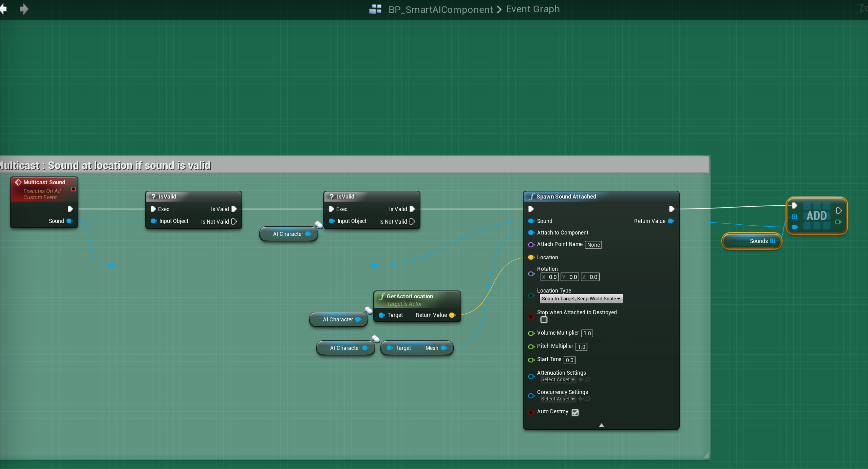Viewport: 868px width, 469px height.
Task: Select the Spawn Sound Attached node title
Action: pos(566,196)
